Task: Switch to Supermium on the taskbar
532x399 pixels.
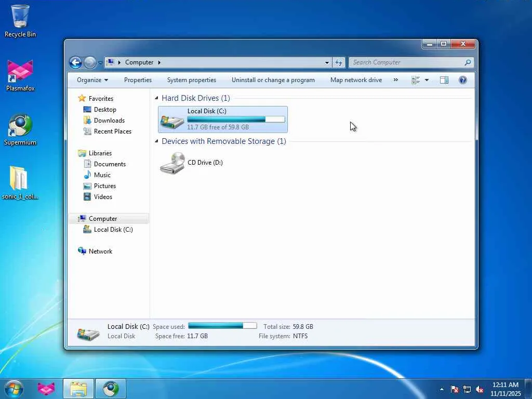Action: coord(111,389)
